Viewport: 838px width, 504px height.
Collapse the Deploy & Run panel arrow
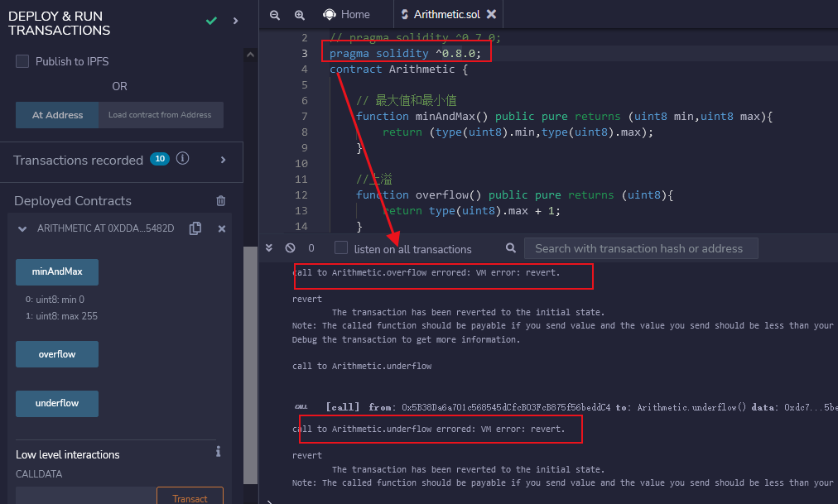(236, 21)
